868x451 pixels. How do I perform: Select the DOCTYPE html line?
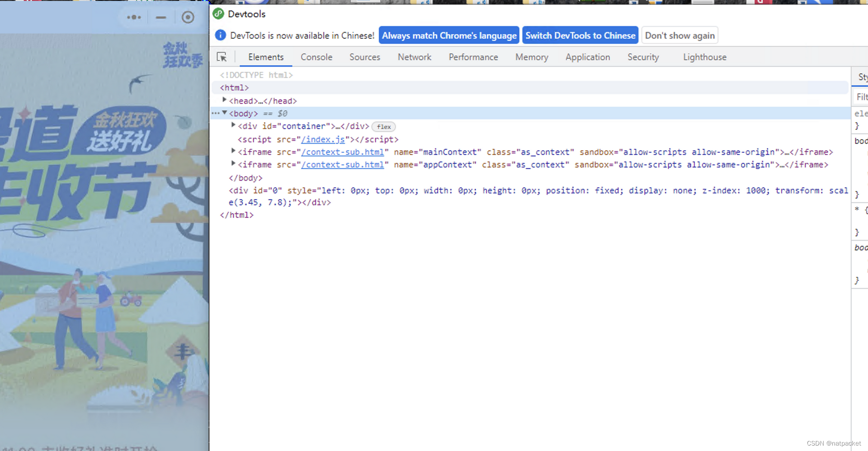coord(256,75)
